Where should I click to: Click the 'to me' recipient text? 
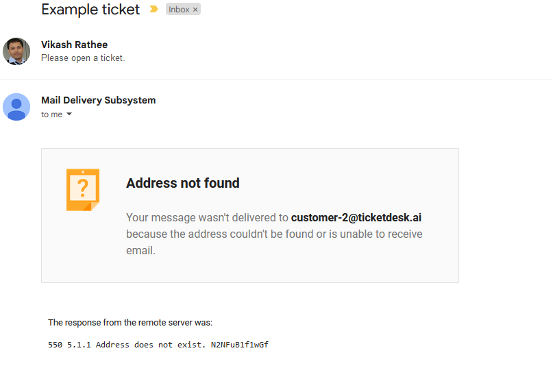click(51, 114)
